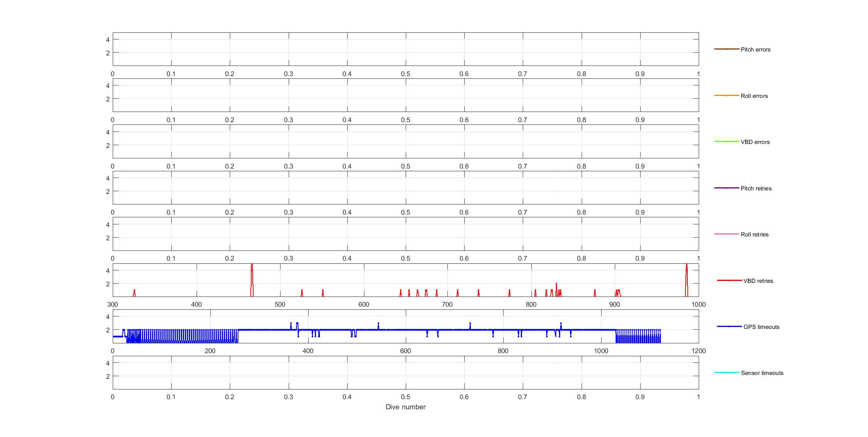Screen dimensions: 868x437
Task: Click the '500' tick label on the VBD retries axis
Action: [280, 304]
